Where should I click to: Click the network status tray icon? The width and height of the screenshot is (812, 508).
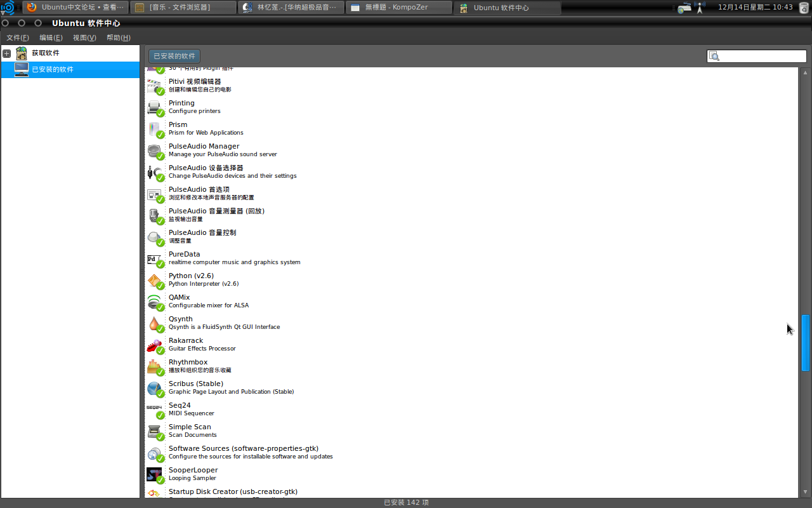[700, 8]
